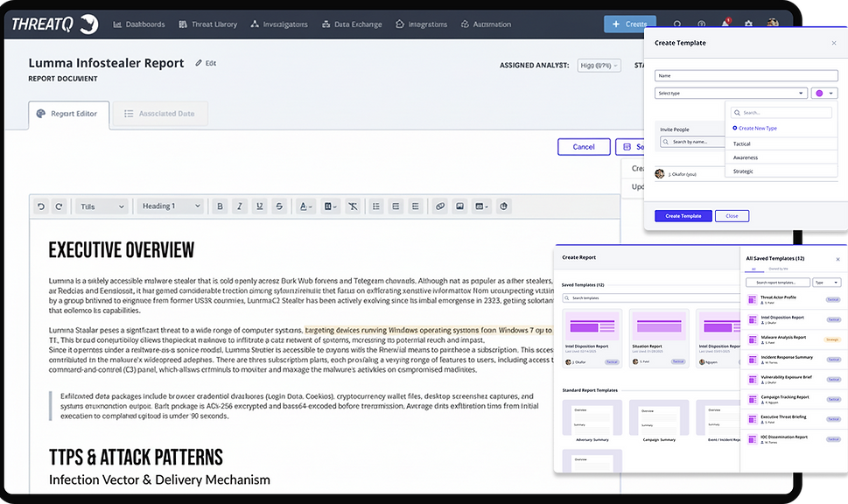Open the Dashboards menu

click(x=139, y=24)
